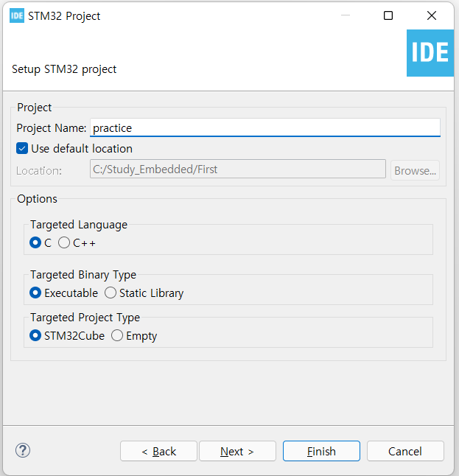
Task: Select Empty project type
Action: (x=117, y=336)
